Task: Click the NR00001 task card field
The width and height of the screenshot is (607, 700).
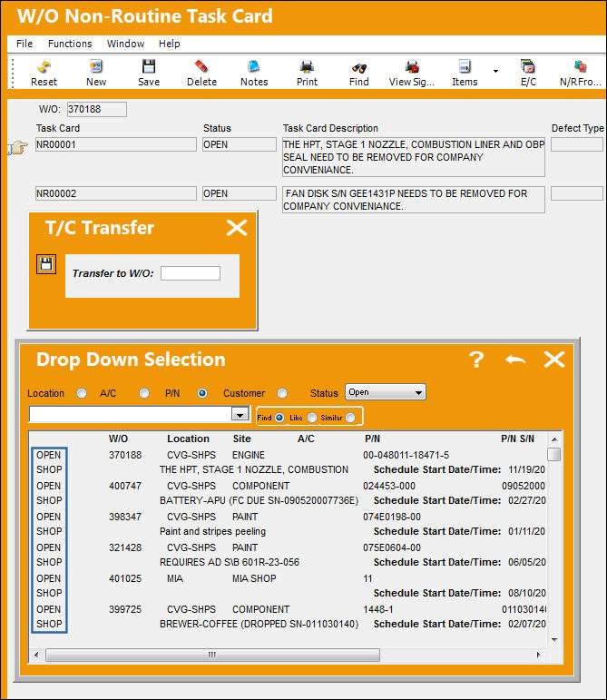Action: coord(116,144)
